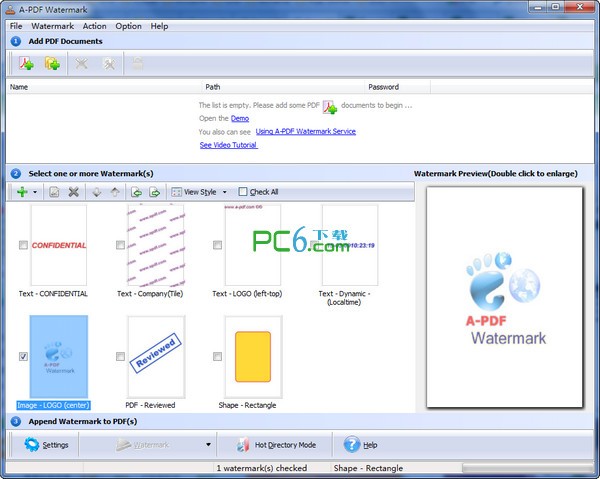
Task: Select the Text - LOGO (left-top) thumbnail
Action: tap(253, 245)
